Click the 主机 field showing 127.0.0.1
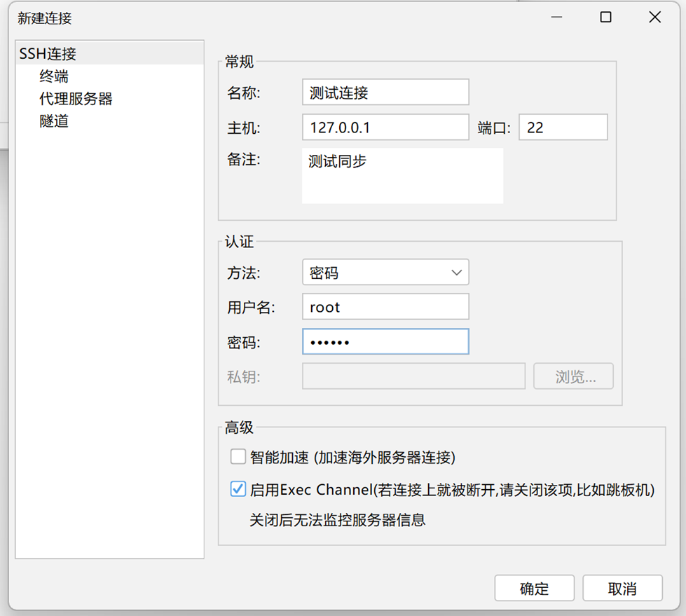 coord(385,128)
